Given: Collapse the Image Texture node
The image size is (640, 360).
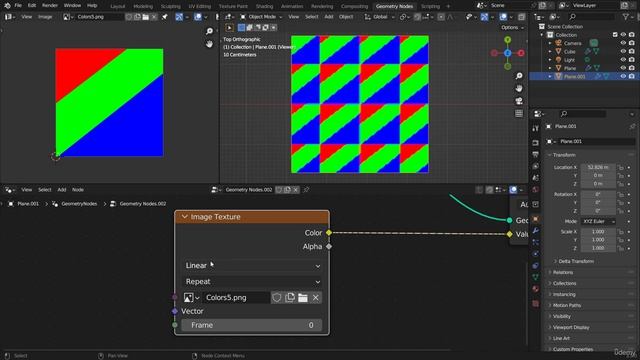Looking at the screenshot, I should (x=184, y=217).
